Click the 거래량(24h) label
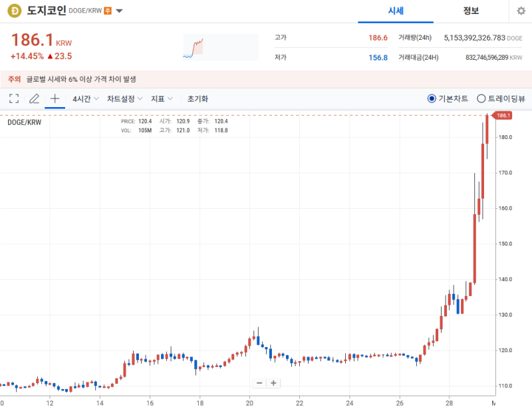Image resolution: width=532 pixels, height=409 pixels. click(x=415, y=38)
